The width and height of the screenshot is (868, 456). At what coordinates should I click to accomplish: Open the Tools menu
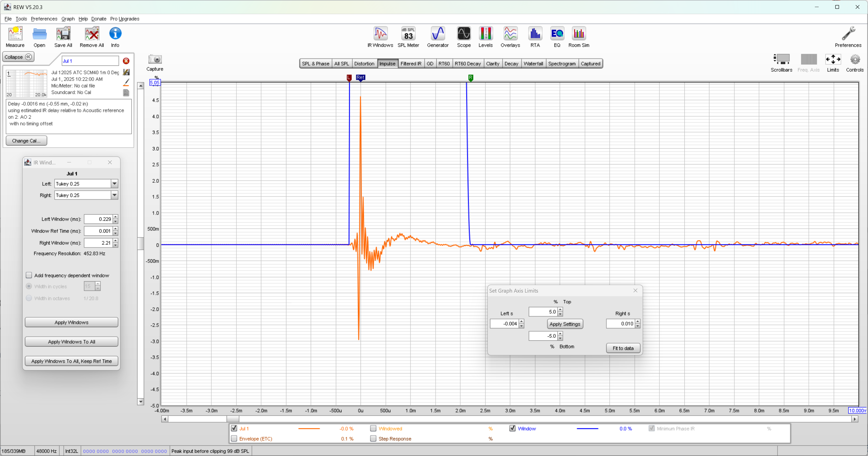(21, 19)
